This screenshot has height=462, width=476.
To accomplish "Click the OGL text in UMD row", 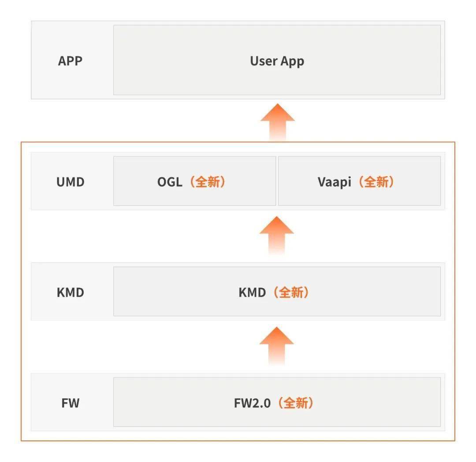I will [x=170, y=182].
